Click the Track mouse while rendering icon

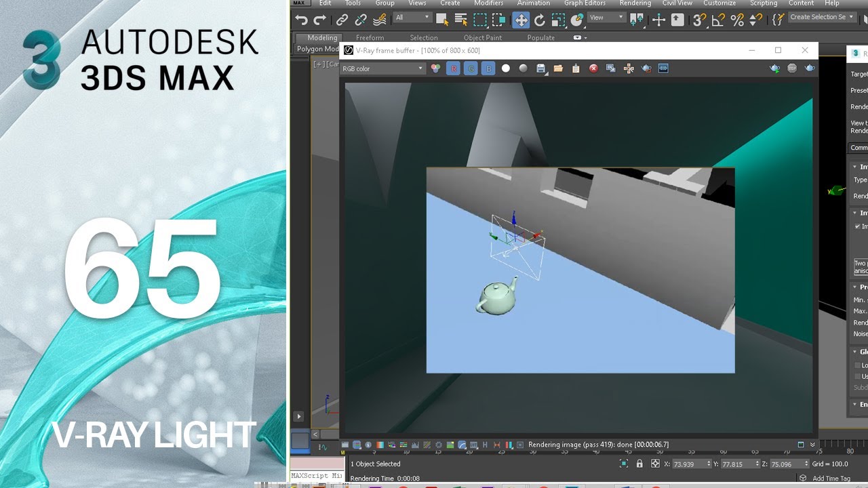click(629, 68)
